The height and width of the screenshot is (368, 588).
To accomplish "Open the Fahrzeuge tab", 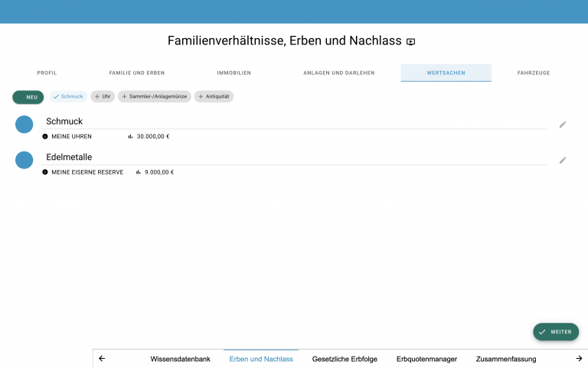I will 534,73.
